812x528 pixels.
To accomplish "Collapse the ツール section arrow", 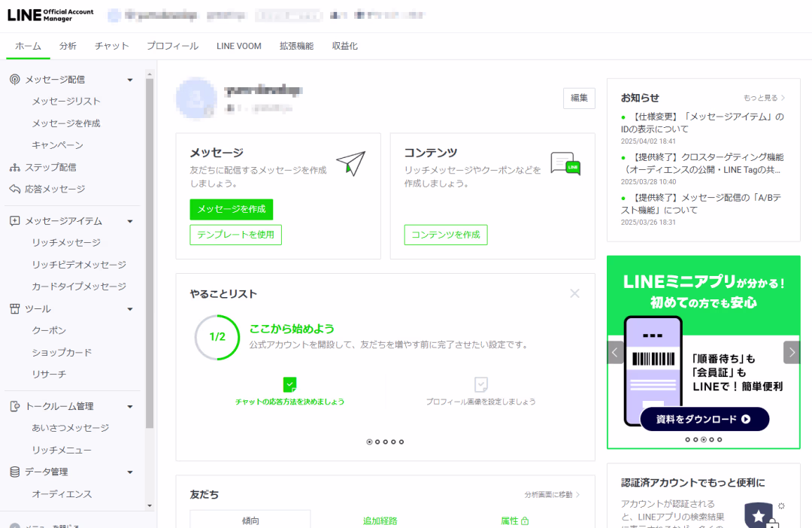I will coord(130,309).
